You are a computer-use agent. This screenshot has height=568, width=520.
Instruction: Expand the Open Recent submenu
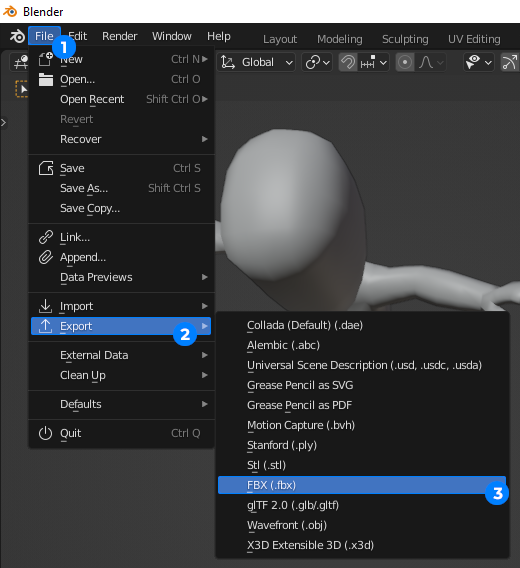[x=121, y=99]
